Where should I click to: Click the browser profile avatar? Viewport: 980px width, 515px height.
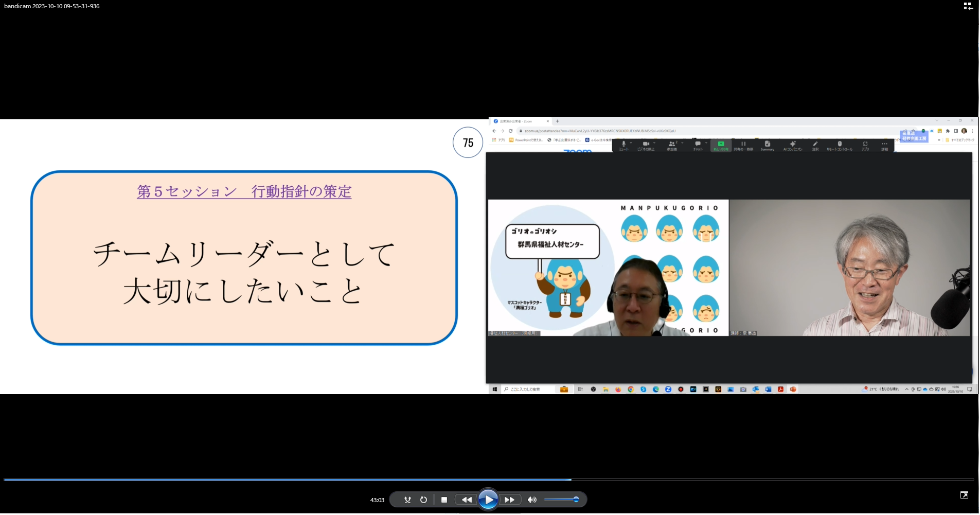(x=964, y=131)
